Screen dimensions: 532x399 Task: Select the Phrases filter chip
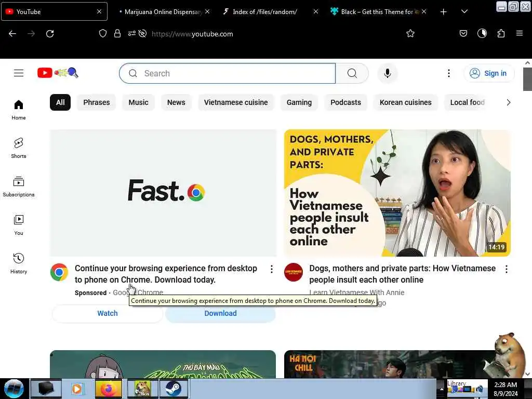96,102
